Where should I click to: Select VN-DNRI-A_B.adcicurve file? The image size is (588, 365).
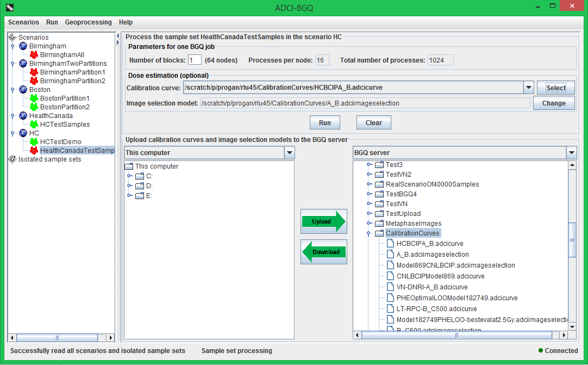[432, 287]
